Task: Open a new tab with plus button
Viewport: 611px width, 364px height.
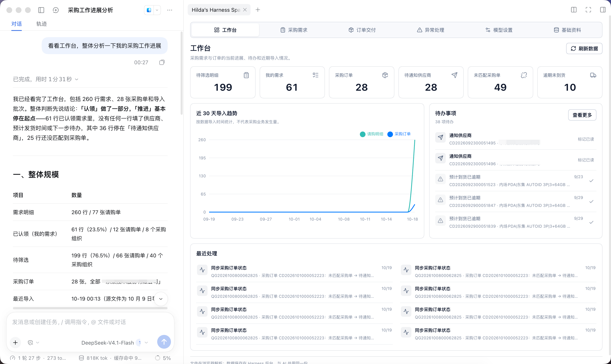Action: point(258,10)
